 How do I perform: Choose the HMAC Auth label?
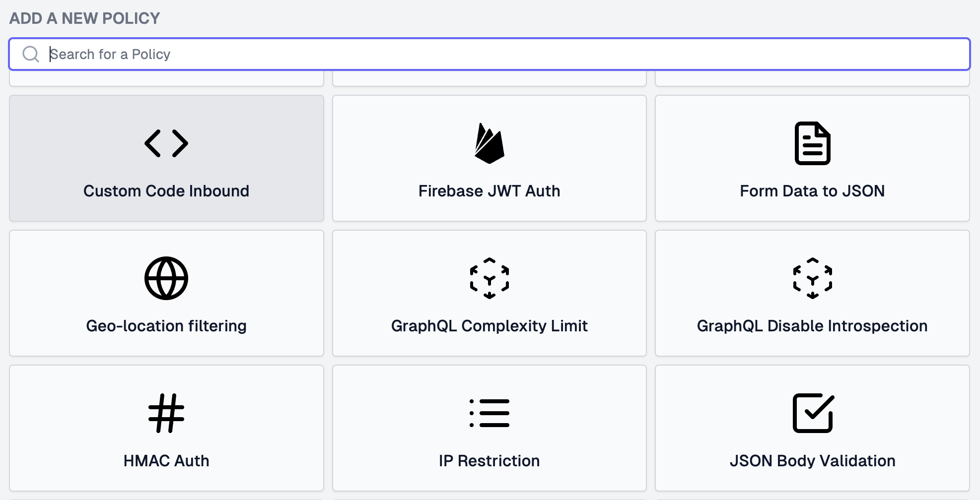coord(166,461)
